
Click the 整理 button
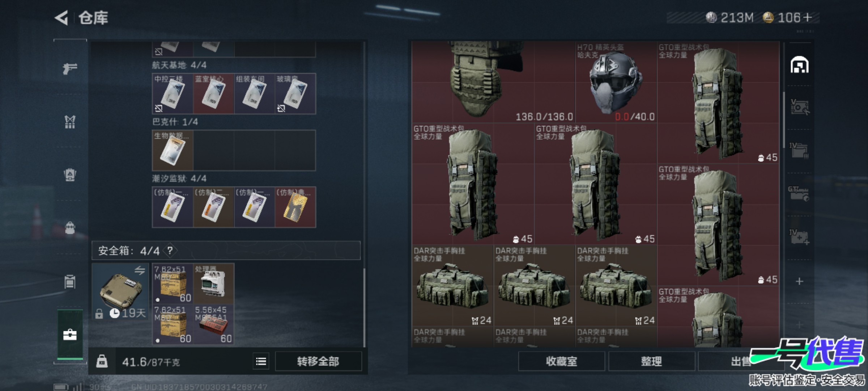coord(651,361)
